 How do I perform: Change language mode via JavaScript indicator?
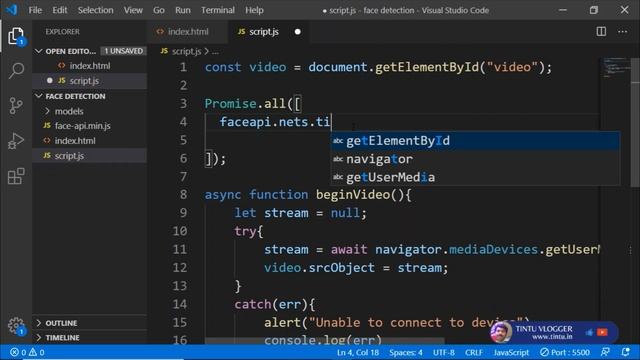(x=511, y=352)
